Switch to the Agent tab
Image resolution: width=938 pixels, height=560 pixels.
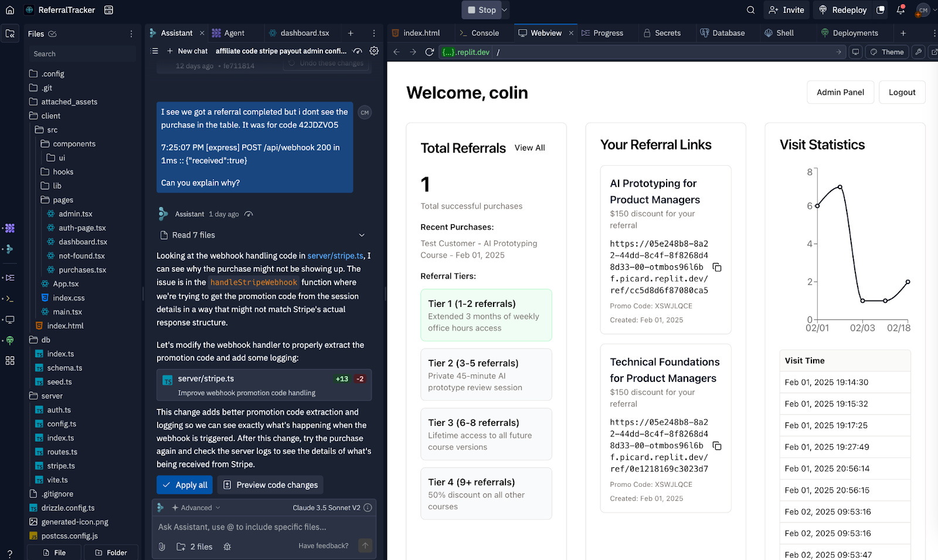click(x=228, y=33)
